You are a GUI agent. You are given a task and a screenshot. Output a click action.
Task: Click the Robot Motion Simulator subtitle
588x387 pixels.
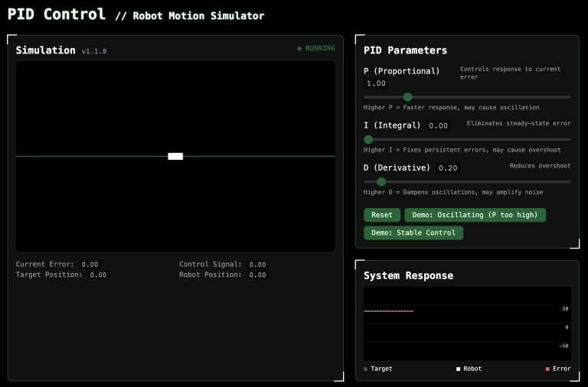tap(198, 16)
